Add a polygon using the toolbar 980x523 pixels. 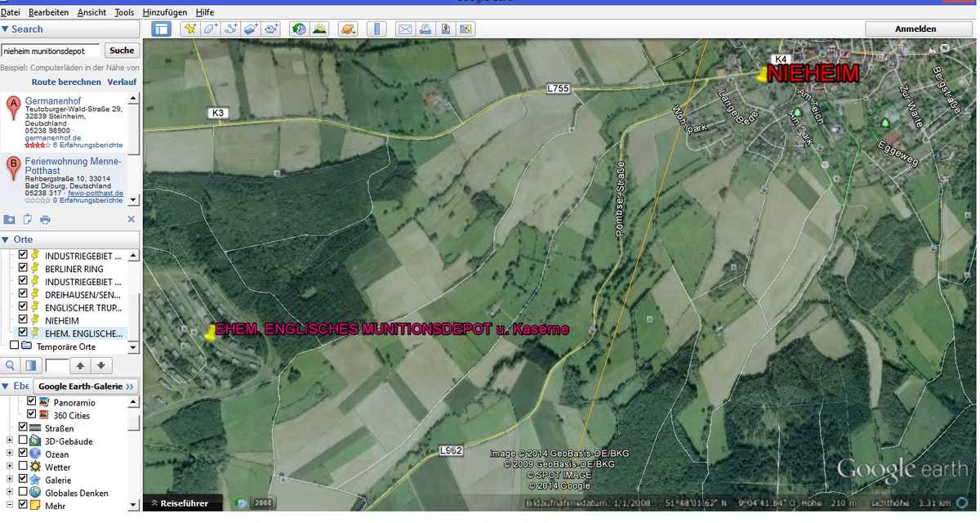tap(211, 29)
